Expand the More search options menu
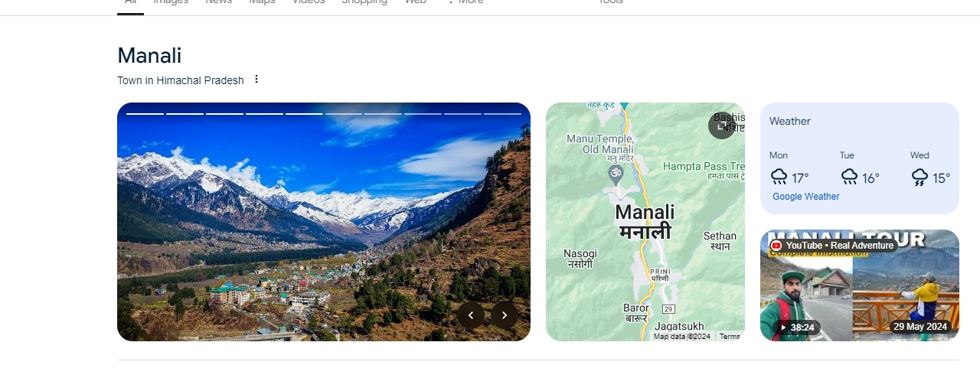This screenshot has height=378, width=980. click(x=465, y=2)
